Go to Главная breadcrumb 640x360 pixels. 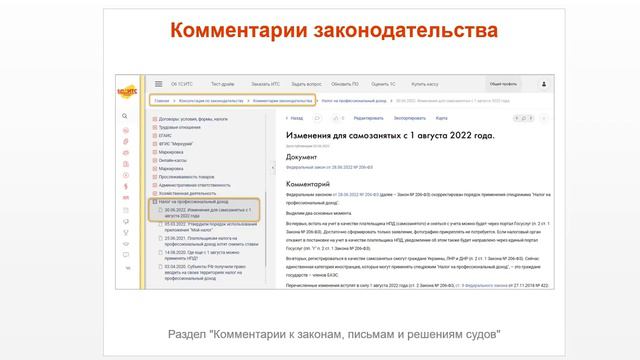point(162,101)
